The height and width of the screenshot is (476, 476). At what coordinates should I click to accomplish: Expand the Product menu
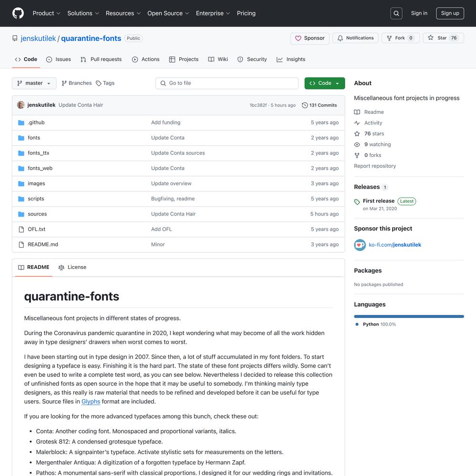(47, 13)
